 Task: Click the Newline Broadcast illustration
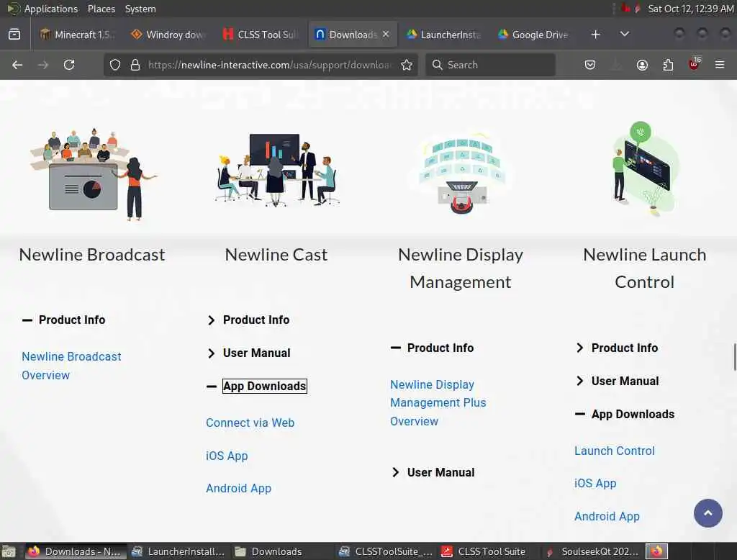[x=94, y=173]
